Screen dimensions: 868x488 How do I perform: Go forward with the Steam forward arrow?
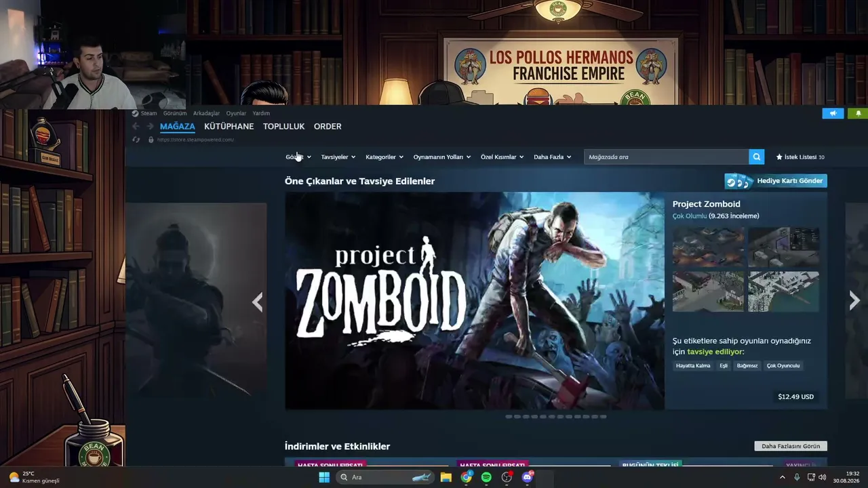tap(150, 126)
